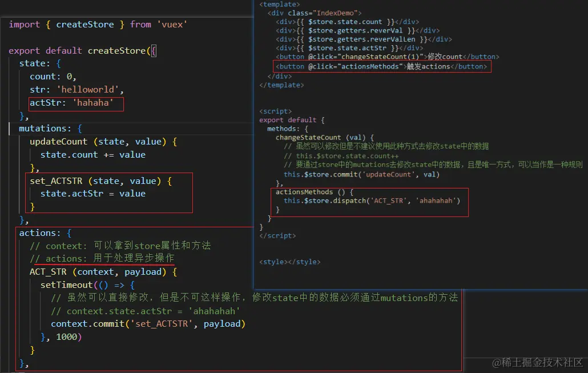
Task: Click the "this.$store.dispatch('ACT_STR'" line
Action: pos(372,200)
